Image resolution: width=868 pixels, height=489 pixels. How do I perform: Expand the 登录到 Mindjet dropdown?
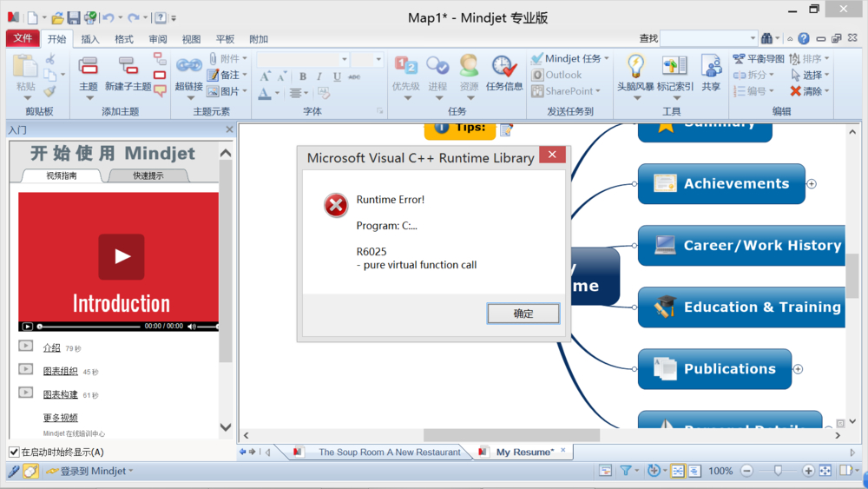click(131, 472)
